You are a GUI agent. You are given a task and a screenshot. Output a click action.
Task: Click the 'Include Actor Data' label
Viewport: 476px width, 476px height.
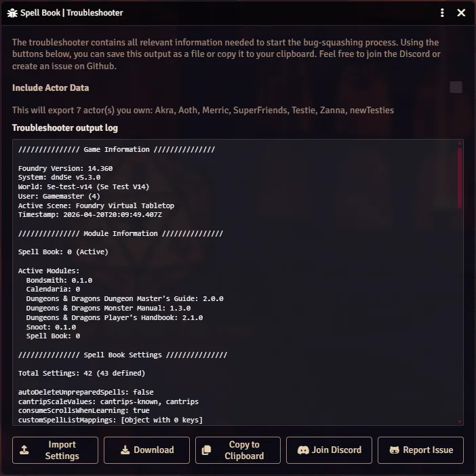tap(51, 87)
